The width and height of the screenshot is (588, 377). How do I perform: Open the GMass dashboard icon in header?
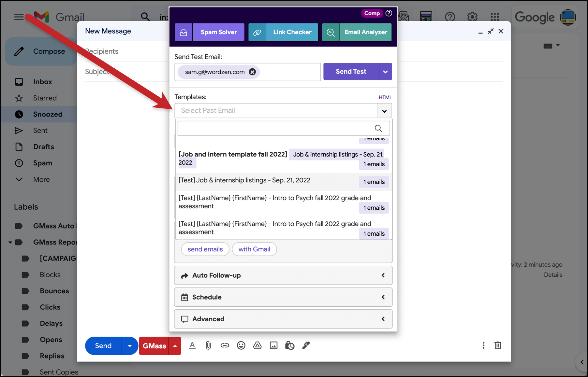426,17
